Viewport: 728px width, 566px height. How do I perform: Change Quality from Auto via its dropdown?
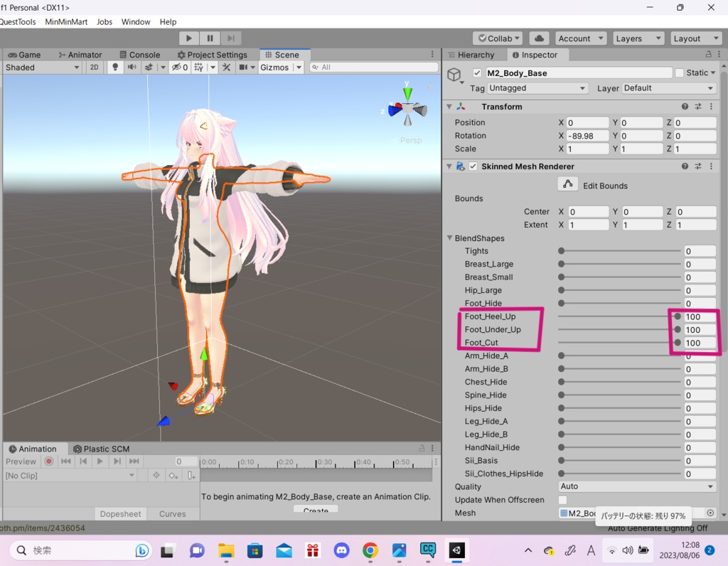tap(636, 486)
